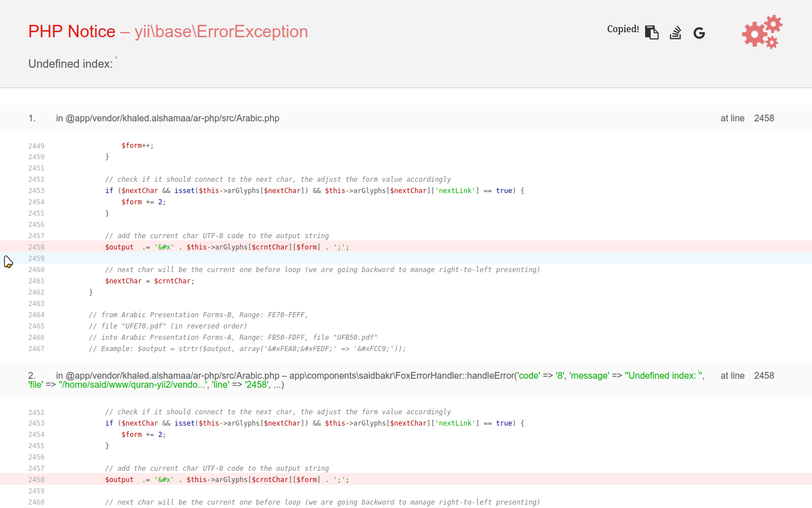Click comment line 2465 'file UFE70.pdf'
812x508 pixels.
point(168,326)
